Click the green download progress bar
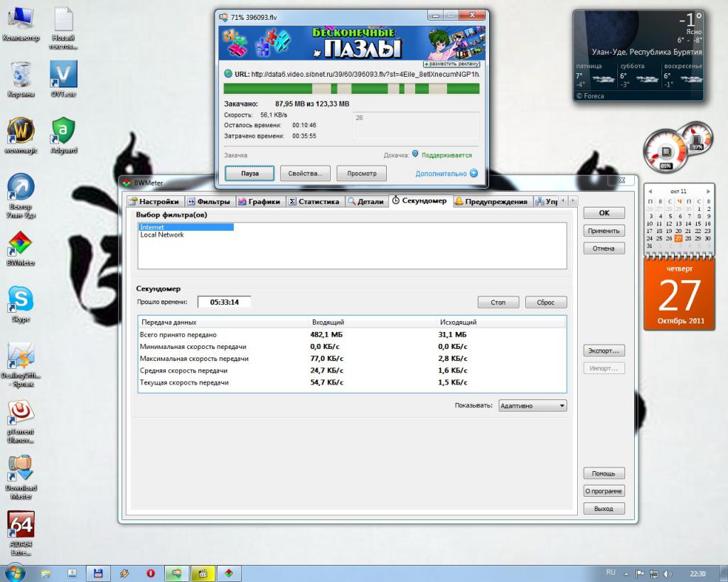The width and height of the screenshot is (728, 582). tap(351, 89)
